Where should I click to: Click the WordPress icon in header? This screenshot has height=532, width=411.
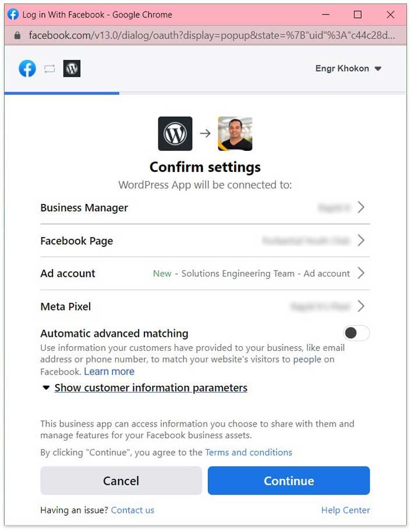pyautogui.click(x=72, y=69)
